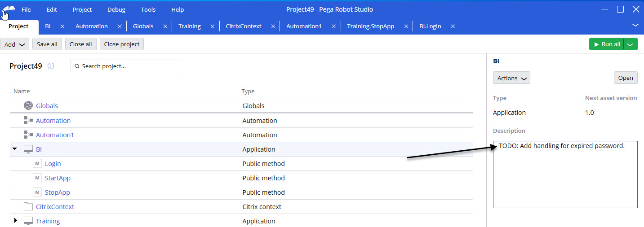Open the Automation1 link in project list
This screenshot has width=644, height=227.
coord(55,135)
